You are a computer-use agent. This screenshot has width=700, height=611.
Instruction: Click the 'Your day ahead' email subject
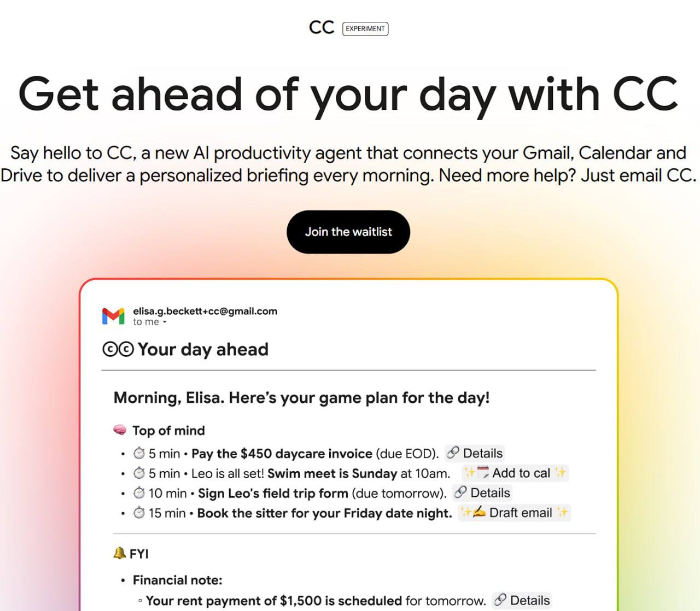pos(203,349)
